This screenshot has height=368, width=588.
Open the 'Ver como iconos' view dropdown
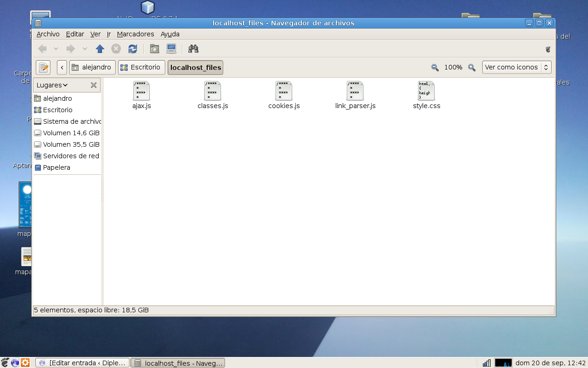click(x=517, y=68)
